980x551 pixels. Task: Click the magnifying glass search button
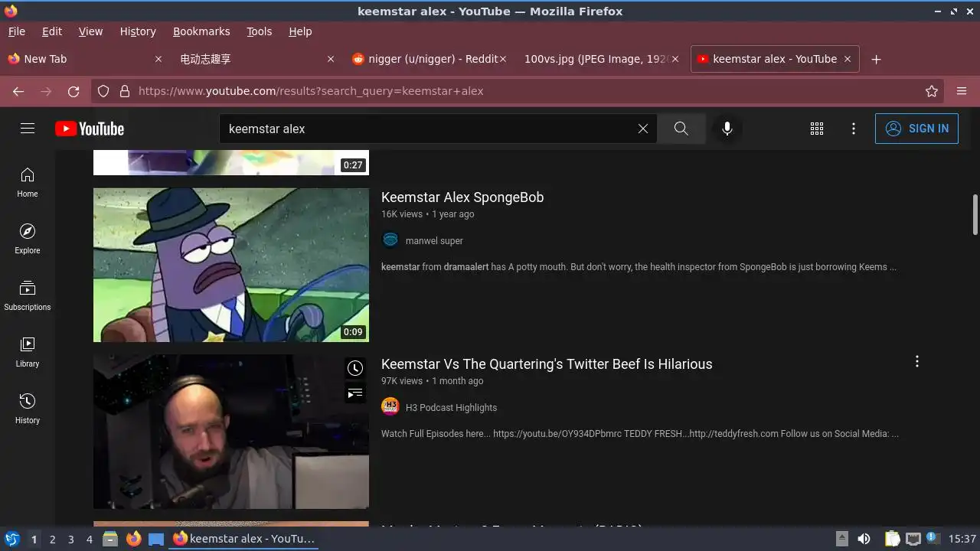[x=681, y=129]
